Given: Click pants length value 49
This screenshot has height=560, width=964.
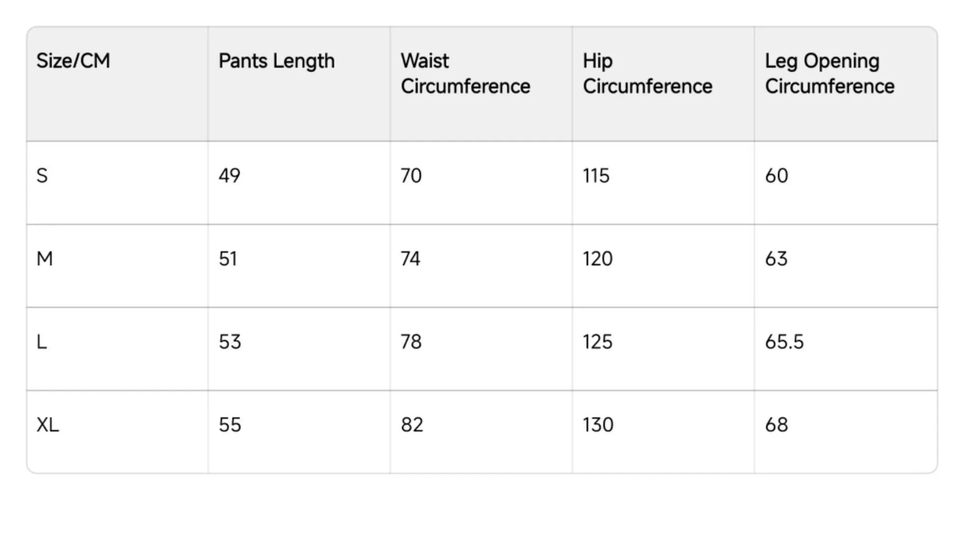Looking at the screenshot, I should [229, 176].
